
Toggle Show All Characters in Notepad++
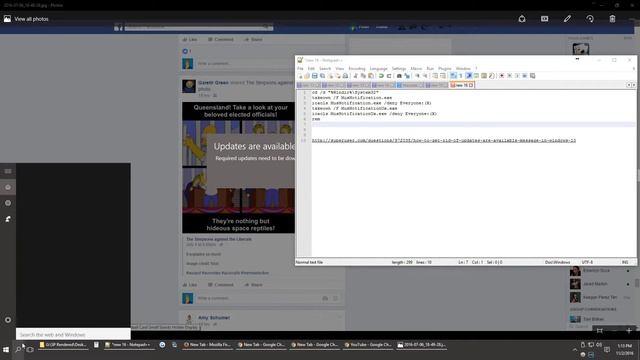(461, 76)
